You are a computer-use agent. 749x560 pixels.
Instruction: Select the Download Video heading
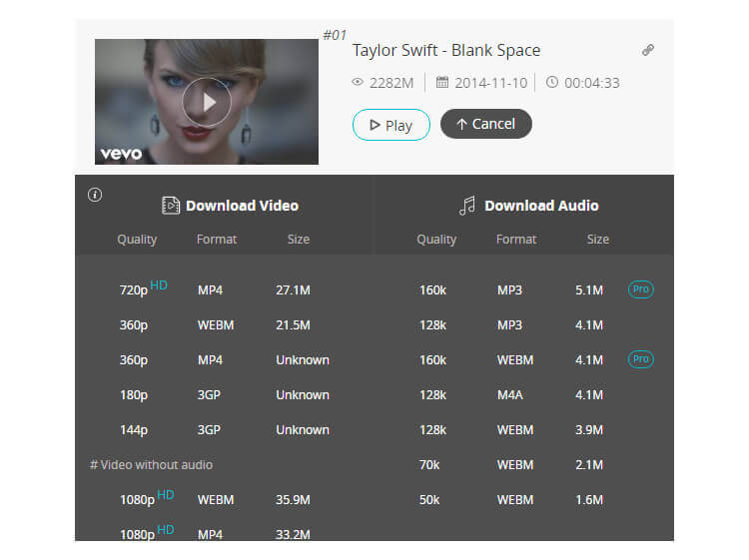pyautogui.click(x=243, y=206)
